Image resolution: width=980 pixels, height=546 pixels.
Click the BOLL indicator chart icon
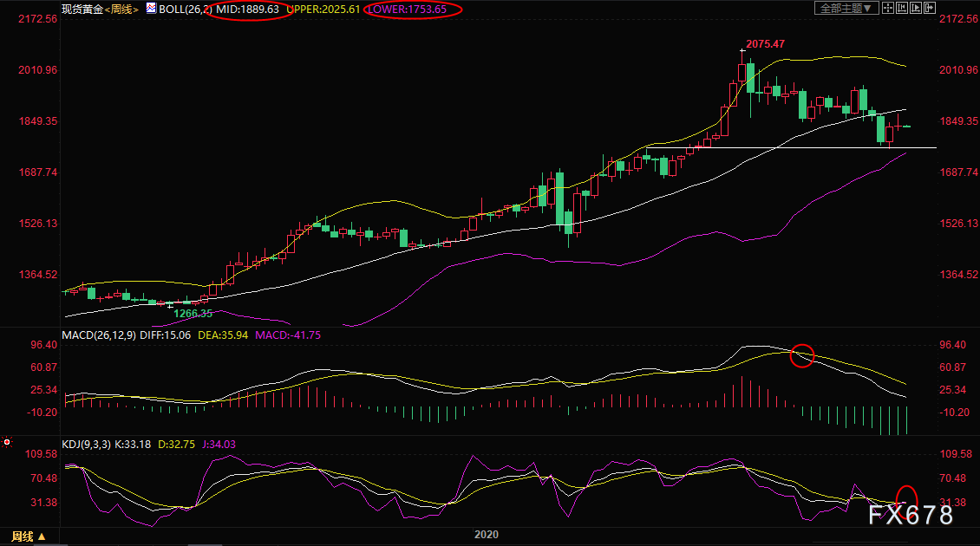click(151, 8)
